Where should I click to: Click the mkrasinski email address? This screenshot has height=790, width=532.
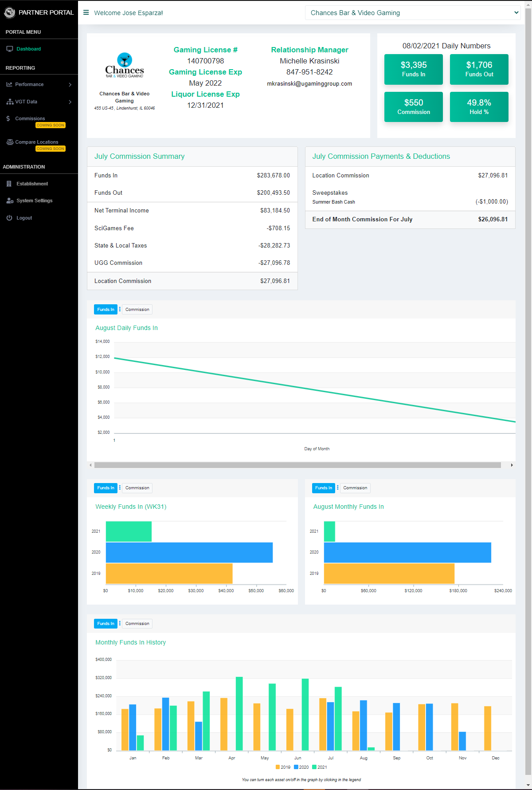309,83
